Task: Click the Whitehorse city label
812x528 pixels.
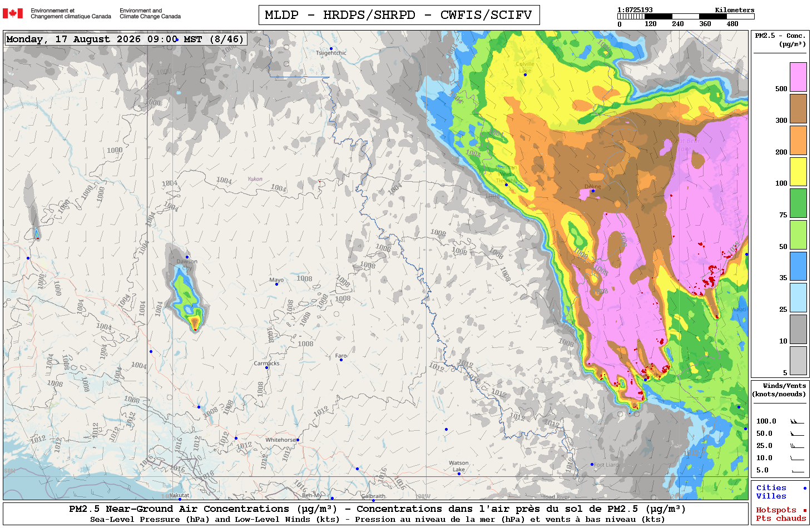Action: click(x=280, y=440)
